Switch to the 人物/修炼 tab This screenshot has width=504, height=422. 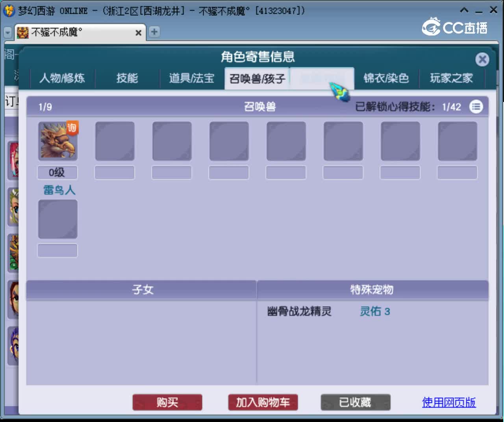click(62, 78)
